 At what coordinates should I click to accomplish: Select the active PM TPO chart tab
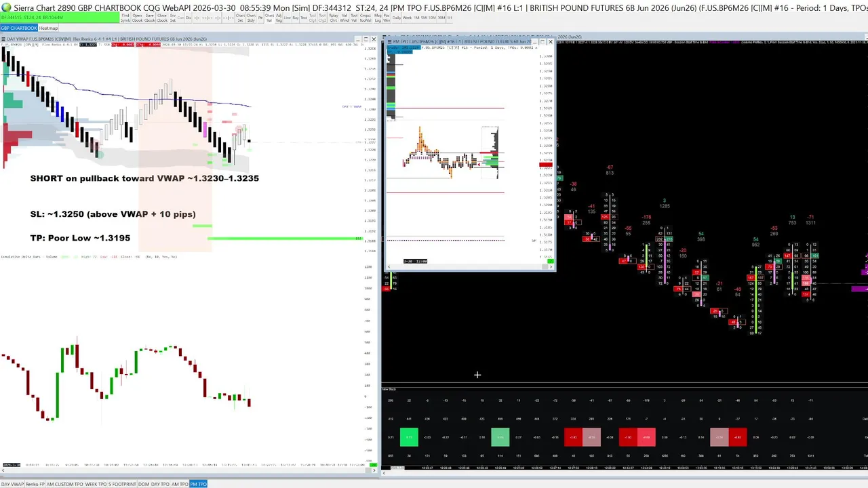[198, 484]
